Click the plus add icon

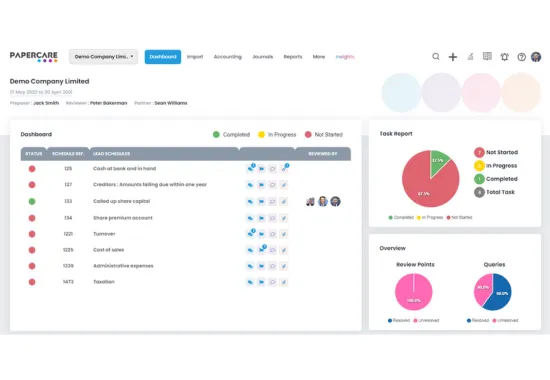(x=453, y=57)
